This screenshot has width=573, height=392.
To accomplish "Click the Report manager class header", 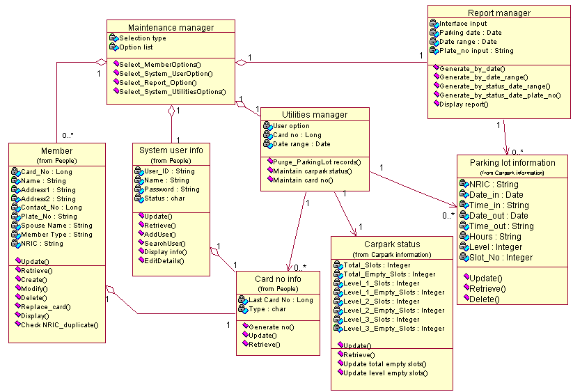I will [x=499, y=13].
